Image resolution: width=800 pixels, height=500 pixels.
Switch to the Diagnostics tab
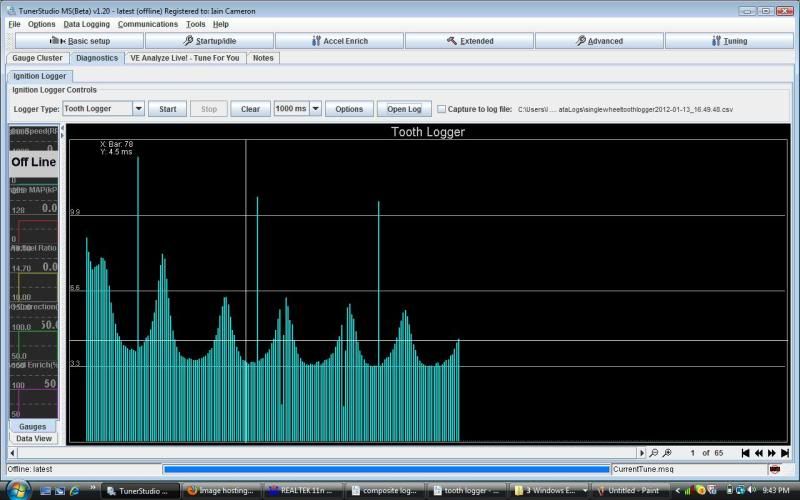pos(97,58)
